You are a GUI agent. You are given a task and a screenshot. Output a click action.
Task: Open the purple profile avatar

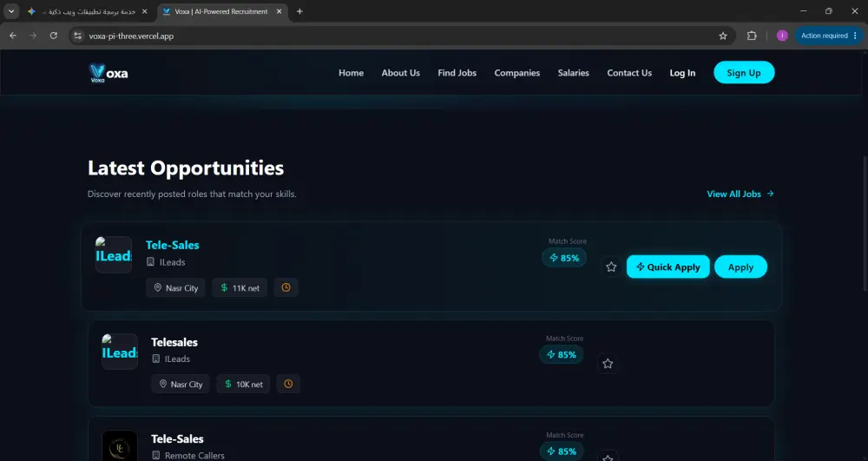(782, 36)
